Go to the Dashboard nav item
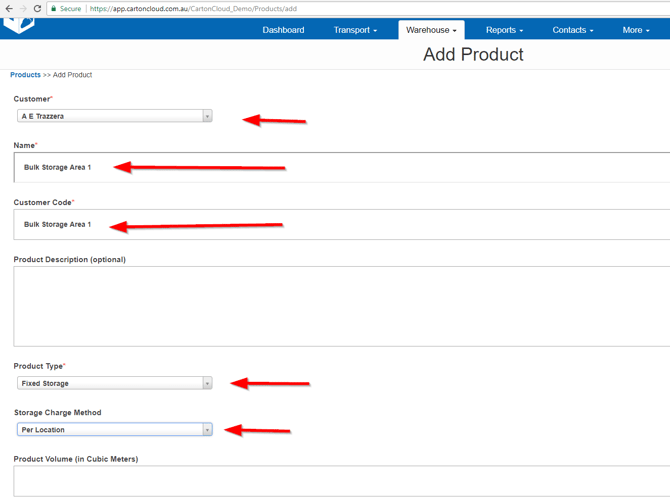 (x=283, y=30)
